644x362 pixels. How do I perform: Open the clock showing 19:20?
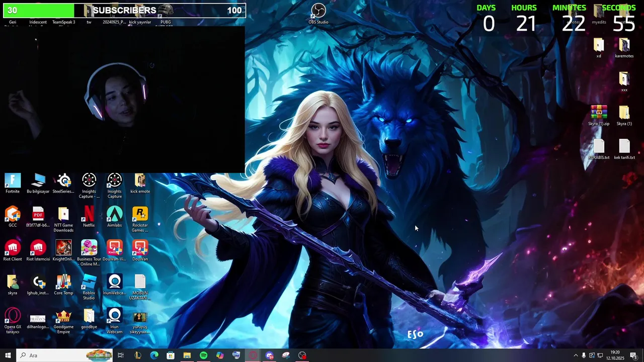(615, 355)
